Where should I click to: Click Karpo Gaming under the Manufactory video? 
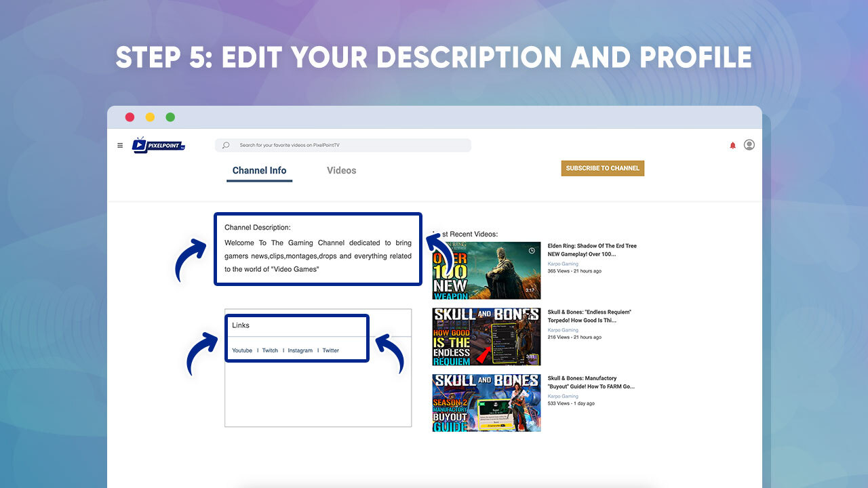click(x=563, y=396)
